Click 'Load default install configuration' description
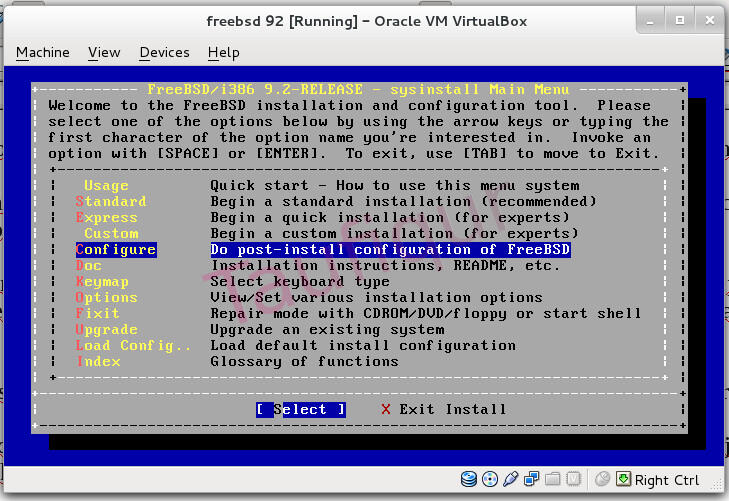Screen dimensions: 729x501 coord(363,345)
